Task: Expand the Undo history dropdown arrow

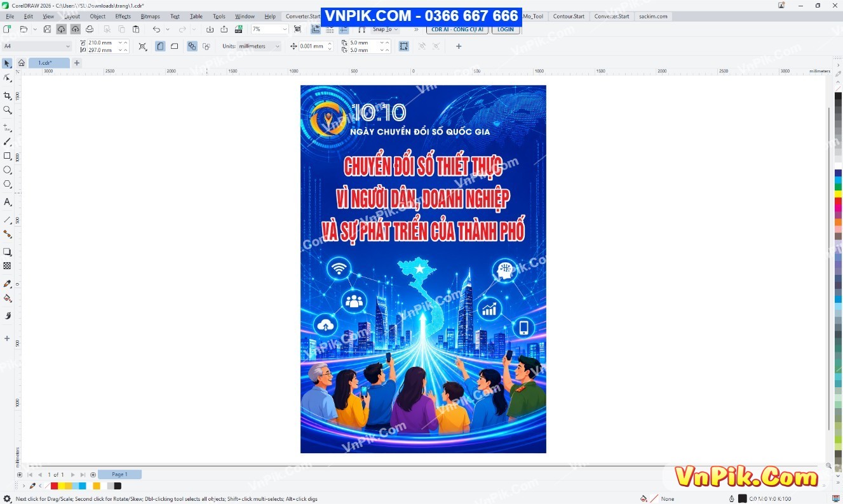Action: 168,29
